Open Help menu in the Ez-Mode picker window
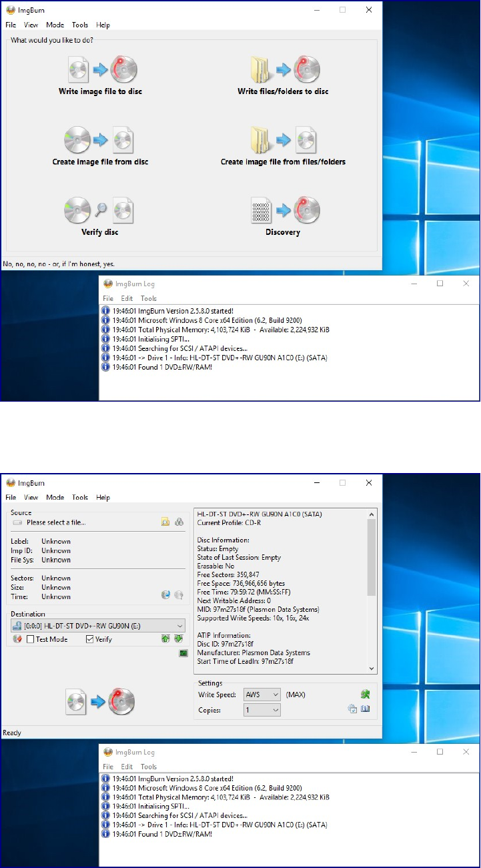The height and width of the screenshot is (868, 481). [103, 25]
